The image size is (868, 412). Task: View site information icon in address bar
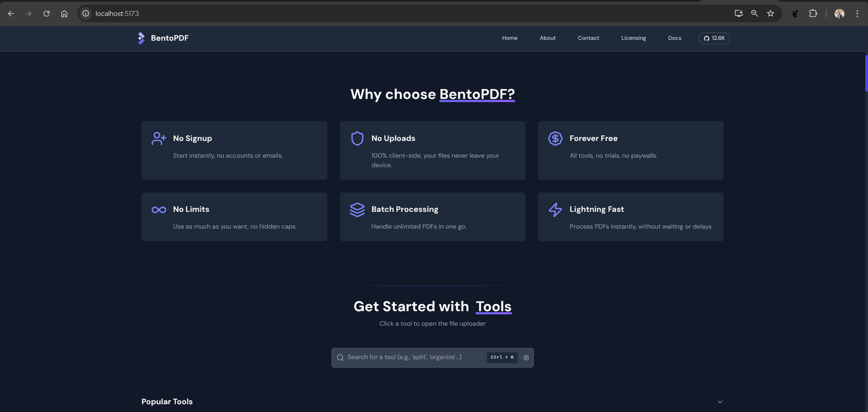(86, 14)
